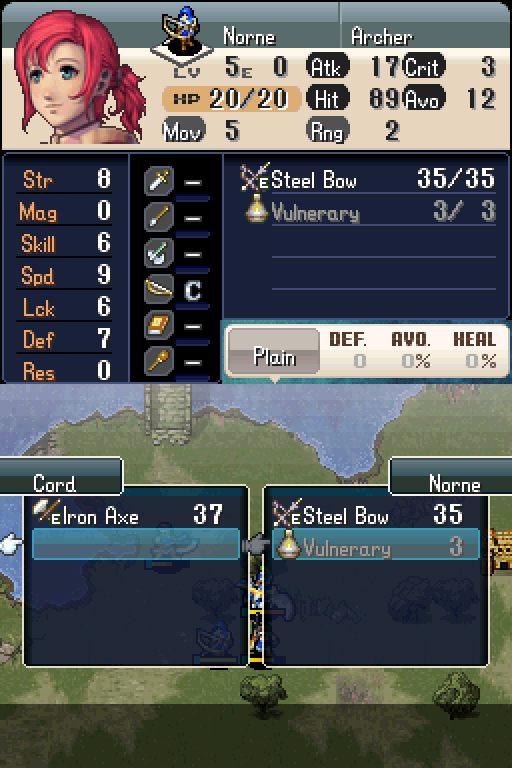This screenshot has height=768, width=512.
Task: Click the Steel Bow entry in top inventory
Action: 367,179
